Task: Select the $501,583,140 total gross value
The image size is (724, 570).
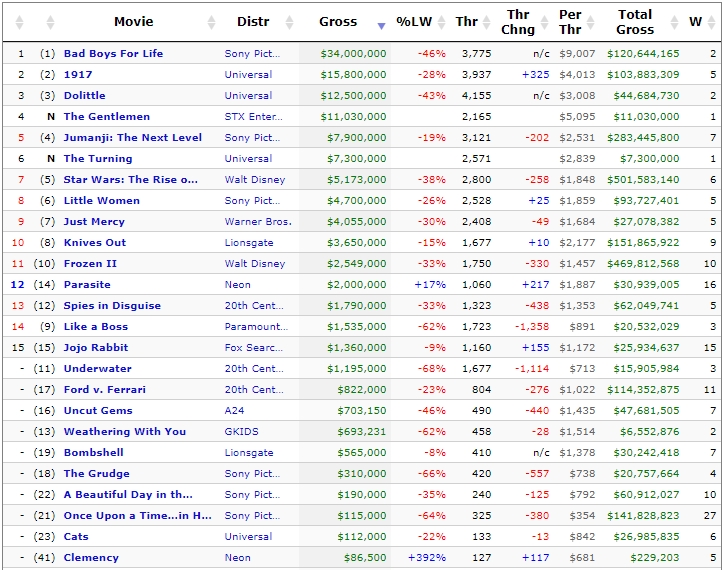Action: (643, 180)
